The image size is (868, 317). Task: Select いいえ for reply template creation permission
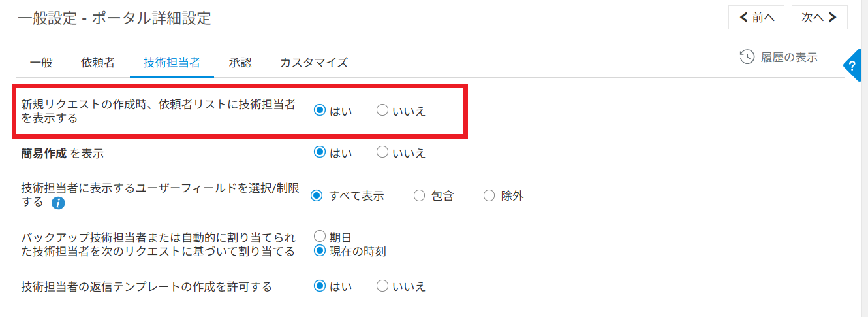coord(382,286)
